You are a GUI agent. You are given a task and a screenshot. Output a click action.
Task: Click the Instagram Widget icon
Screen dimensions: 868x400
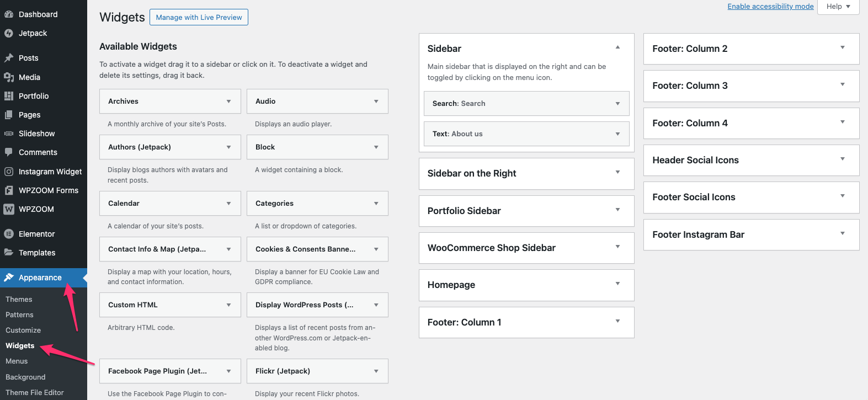(x=9, y=172)
